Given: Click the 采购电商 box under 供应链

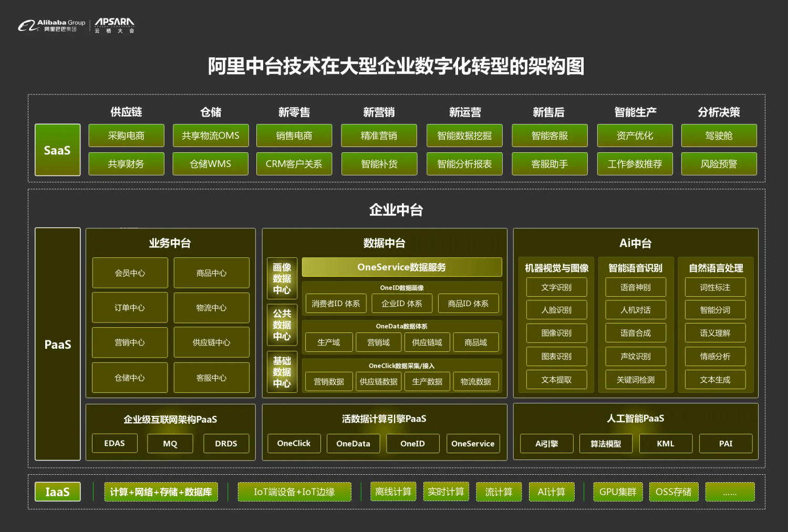Looking at the screenshot, I should pos(126,135).
